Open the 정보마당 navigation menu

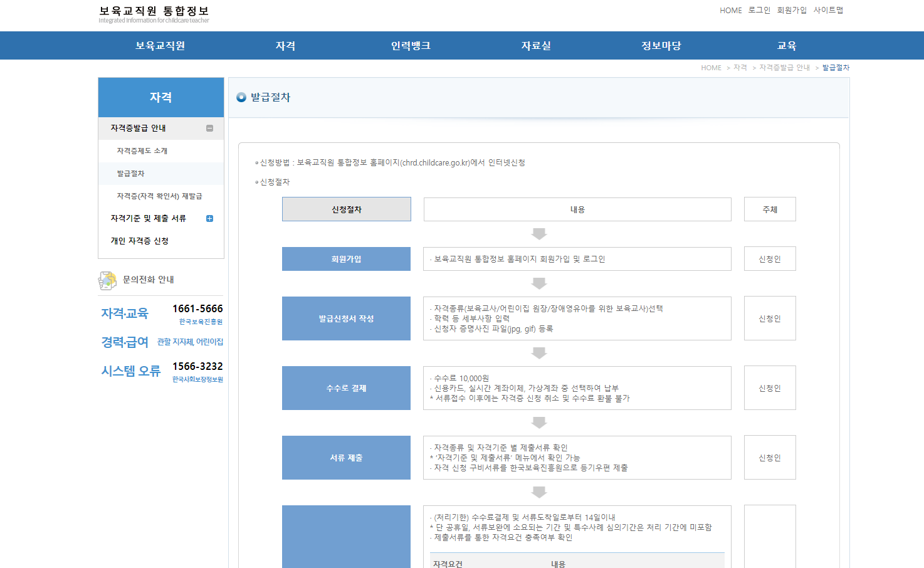click(661, 45)
